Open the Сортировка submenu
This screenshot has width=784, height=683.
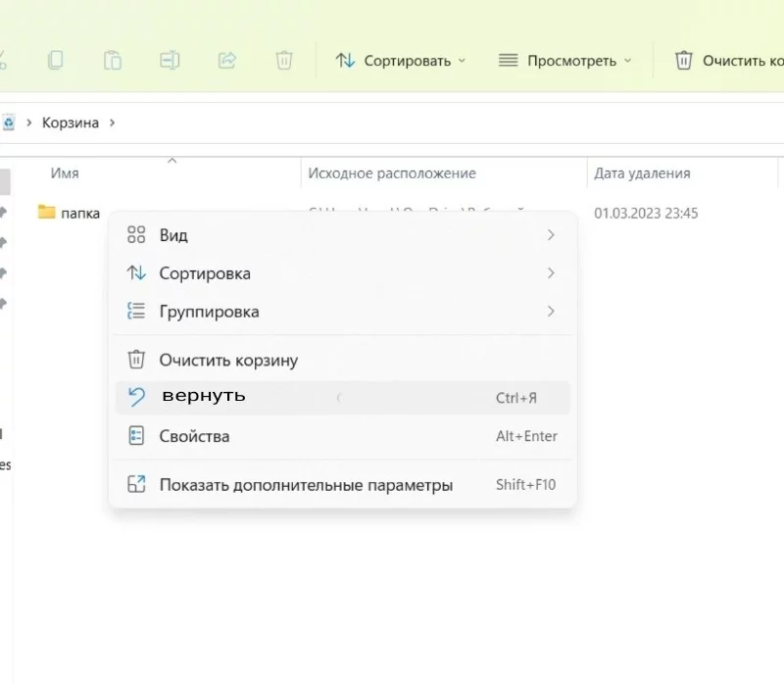coord(342,273)
